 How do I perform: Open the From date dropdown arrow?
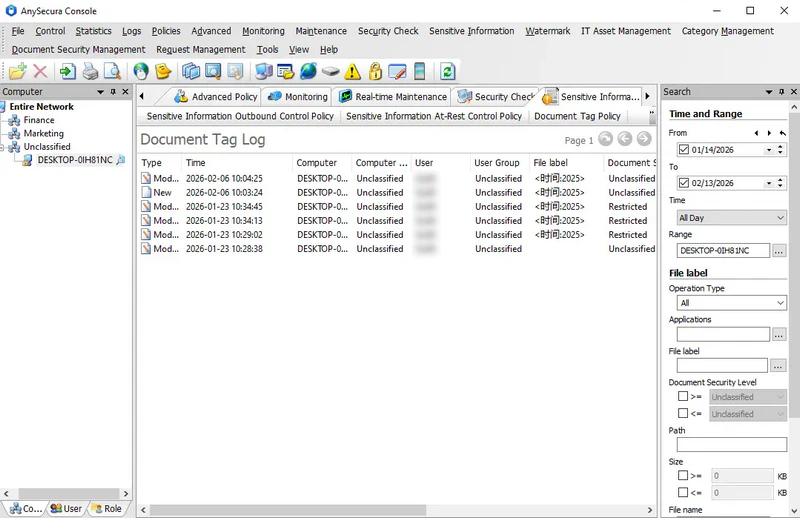coord(769,150)
